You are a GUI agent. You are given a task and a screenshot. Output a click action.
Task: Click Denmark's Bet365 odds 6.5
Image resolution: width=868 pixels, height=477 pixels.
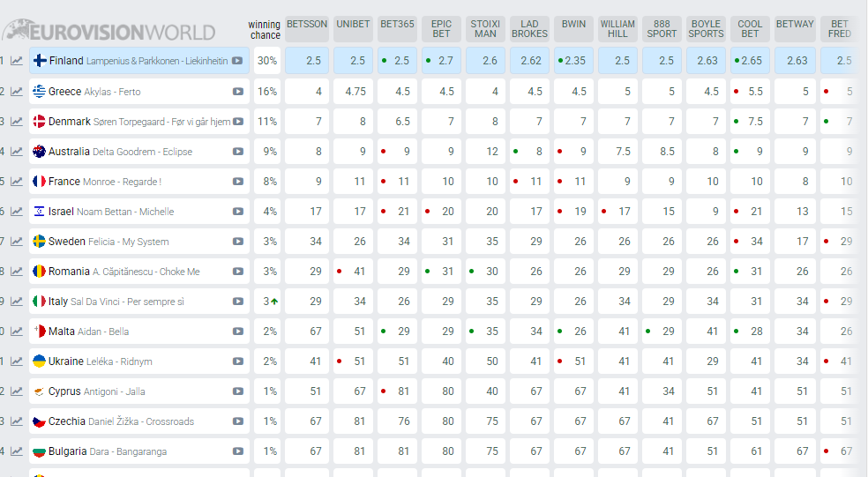tap(398, 121)
